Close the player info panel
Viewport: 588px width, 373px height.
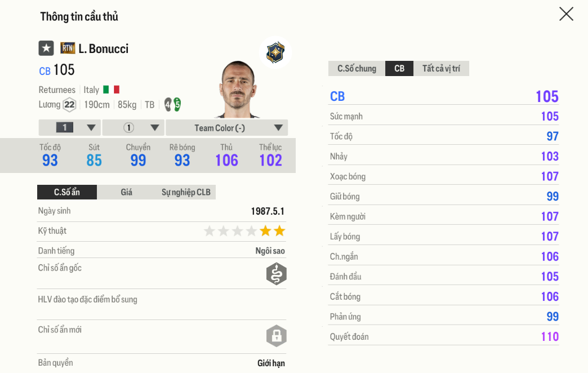pos(566,14)
